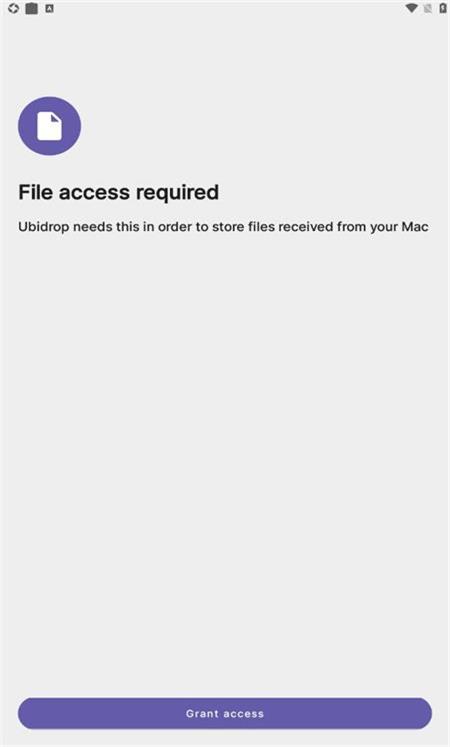Tap the keyboard 'A' status bar icon
The height and width of the screenshot is (747, 450).
coord(50,8)
